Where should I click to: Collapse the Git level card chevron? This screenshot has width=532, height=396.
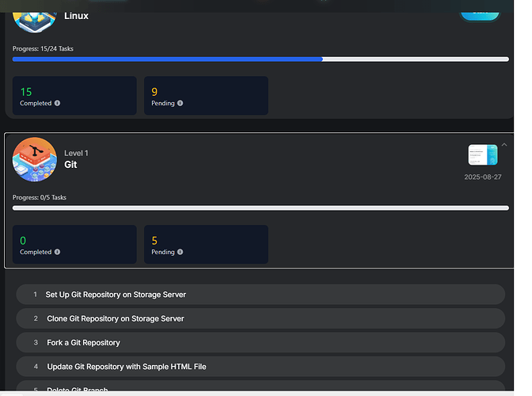coord(504,144)
